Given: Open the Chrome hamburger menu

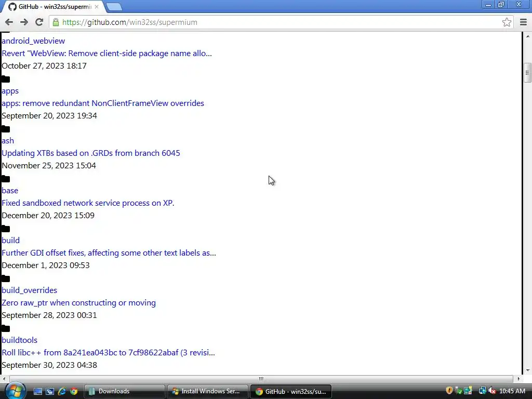Looking at the screenshot, I should 523,22.
